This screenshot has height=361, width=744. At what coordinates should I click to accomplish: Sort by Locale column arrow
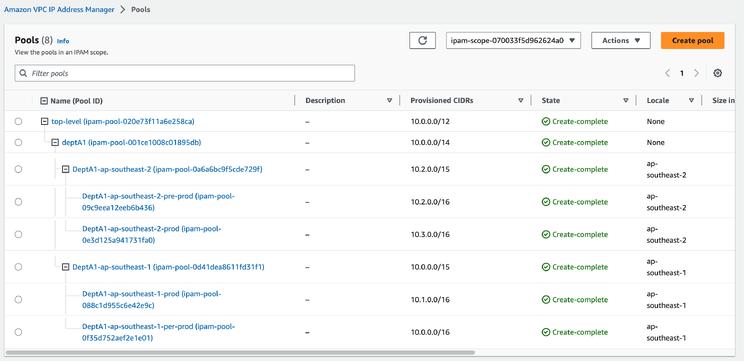click(691, 101)
